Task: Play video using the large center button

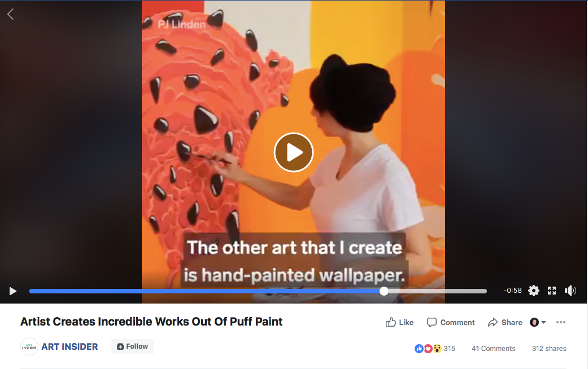Action: (294, 152)
